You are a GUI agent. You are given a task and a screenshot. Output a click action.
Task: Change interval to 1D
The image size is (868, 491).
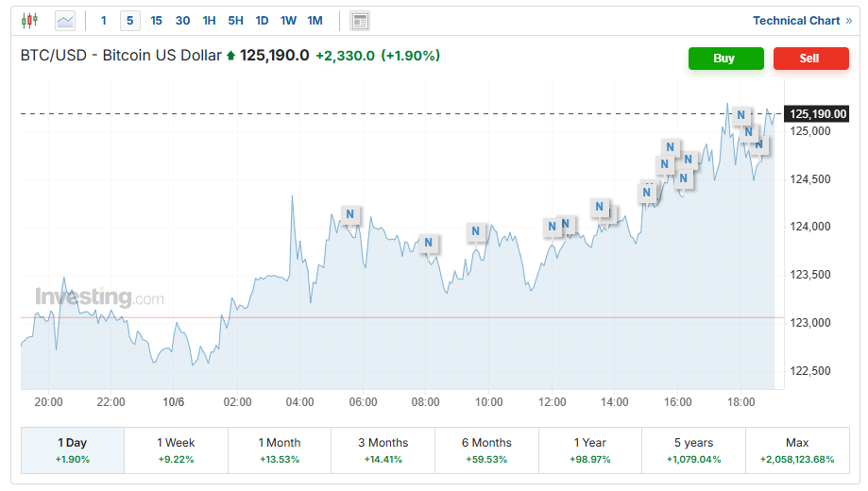pyautogui.click(x=262, y=21)
